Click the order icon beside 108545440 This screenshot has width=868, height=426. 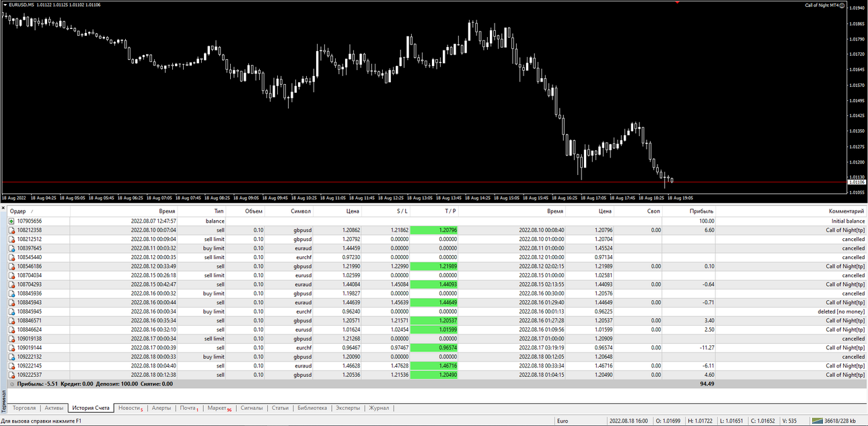point(11,257)
